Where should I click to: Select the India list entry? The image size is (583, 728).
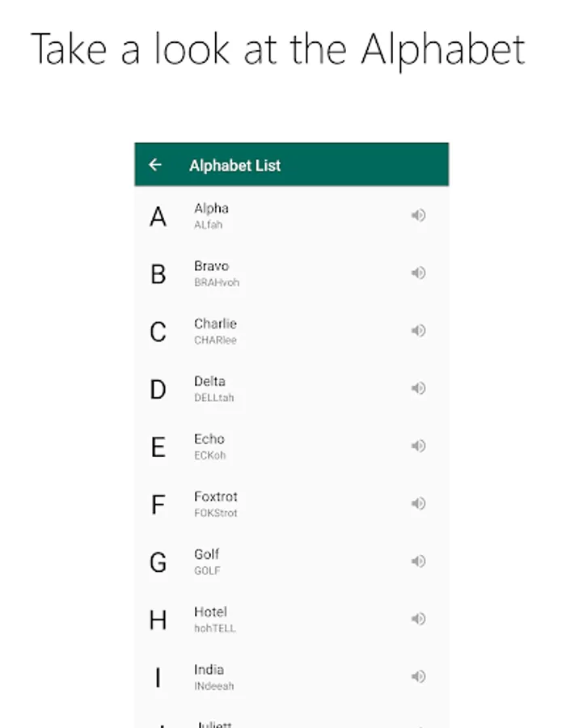[291, 677]
